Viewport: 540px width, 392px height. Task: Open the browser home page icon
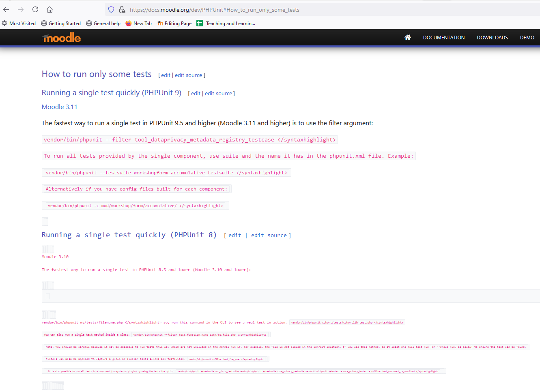point(49,9)
